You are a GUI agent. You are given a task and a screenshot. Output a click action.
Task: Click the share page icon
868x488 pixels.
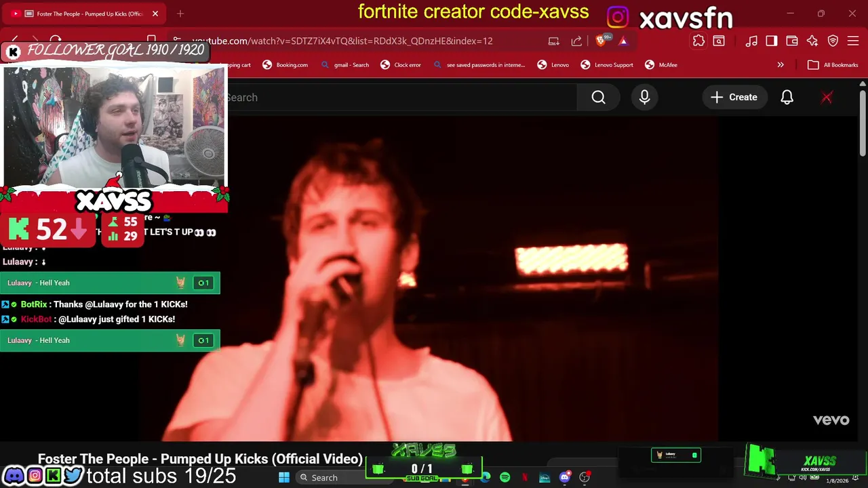pos(576,41)
